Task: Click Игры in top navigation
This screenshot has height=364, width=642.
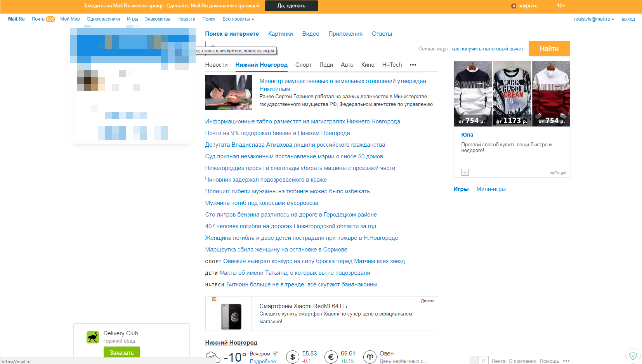Action: (x=132, y=19)
